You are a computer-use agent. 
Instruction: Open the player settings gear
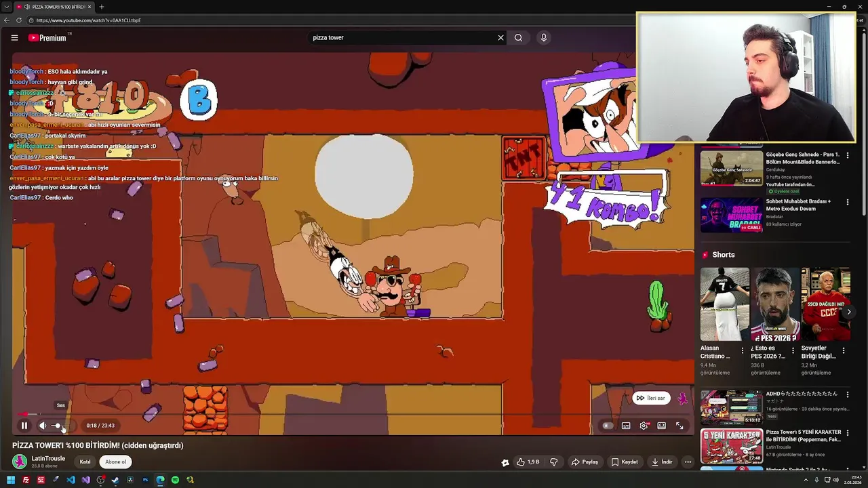coord(644,426)
